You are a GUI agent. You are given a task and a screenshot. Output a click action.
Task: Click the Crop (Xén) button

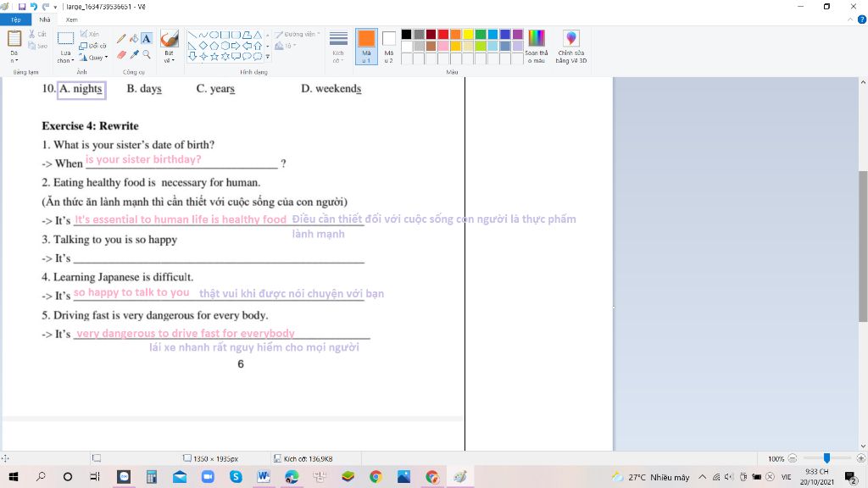pyautogui.click(x=90, y=34)
